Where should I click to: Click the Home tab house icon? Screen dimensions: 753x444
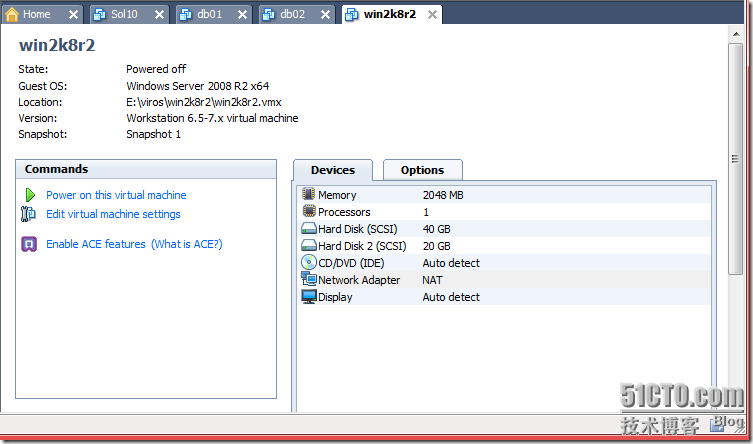(x=12, y=14)
